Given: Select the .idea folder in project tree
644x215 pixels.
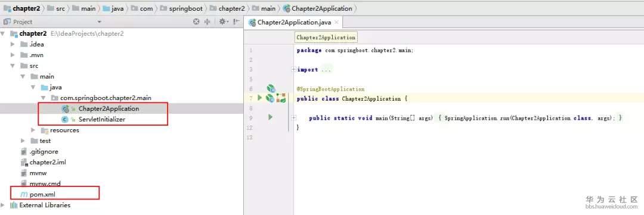Looking at the screenshot, I should pos(36,44).
